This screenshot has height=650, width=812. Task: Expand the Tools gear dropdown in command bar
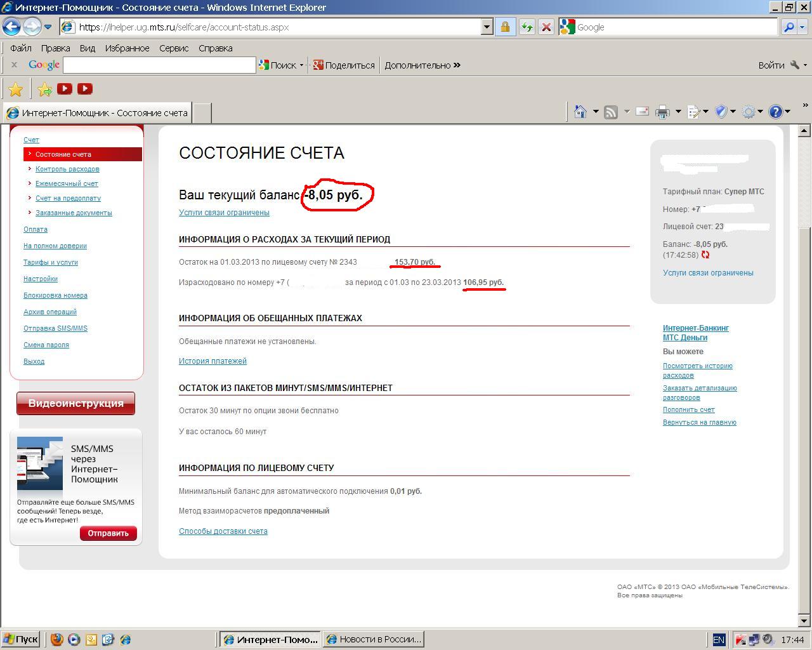pos(760,112)
